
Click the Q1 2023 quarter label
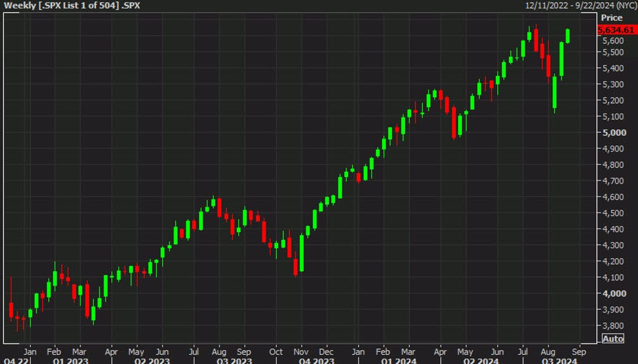71,361
